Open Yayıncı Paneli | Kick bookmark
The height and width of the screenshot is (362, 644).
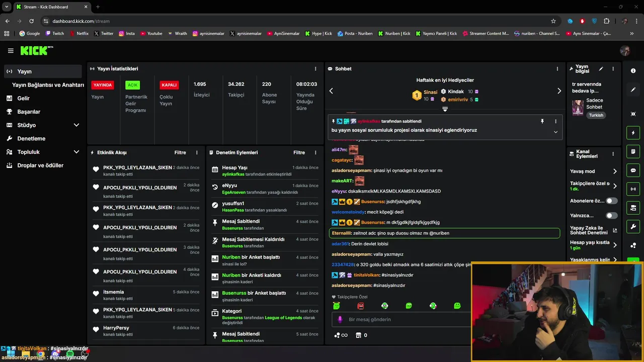[x=436, y=34]
